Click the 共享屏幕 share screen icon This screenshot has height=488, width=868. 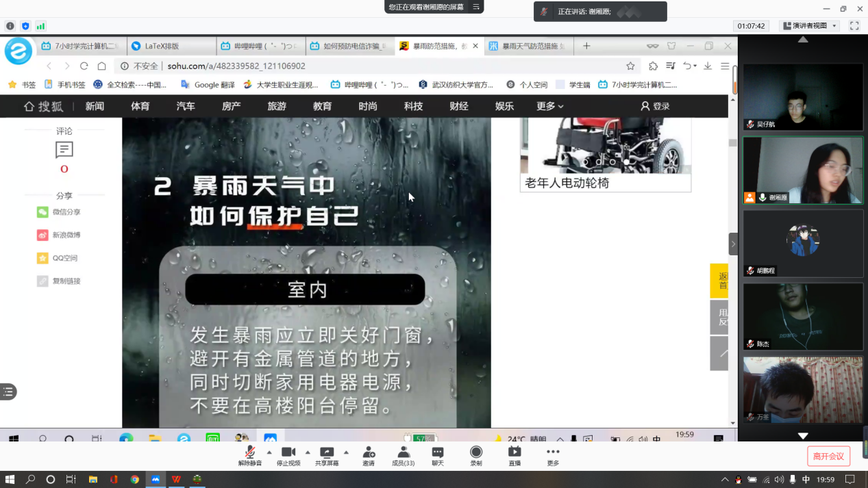pos(327,452)
